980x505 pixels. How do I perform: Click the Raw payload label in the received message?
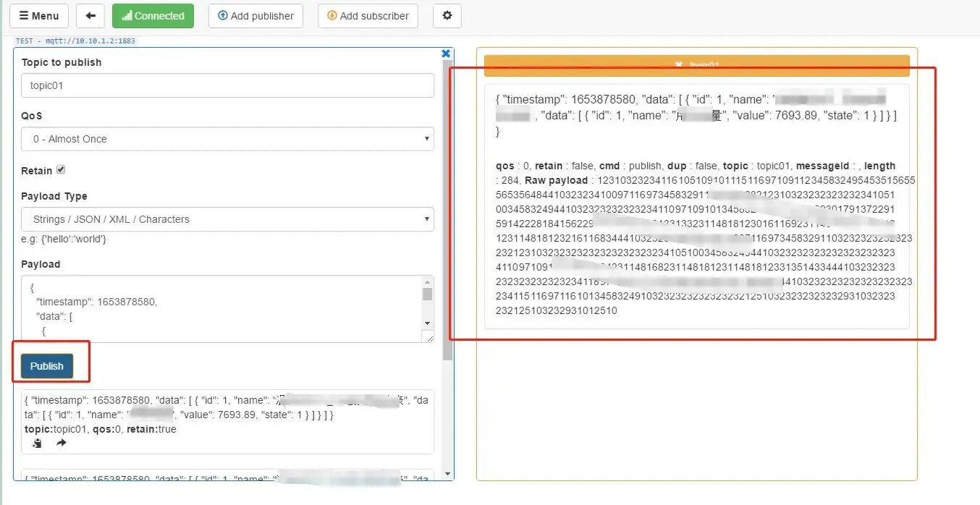pos(557,180)
